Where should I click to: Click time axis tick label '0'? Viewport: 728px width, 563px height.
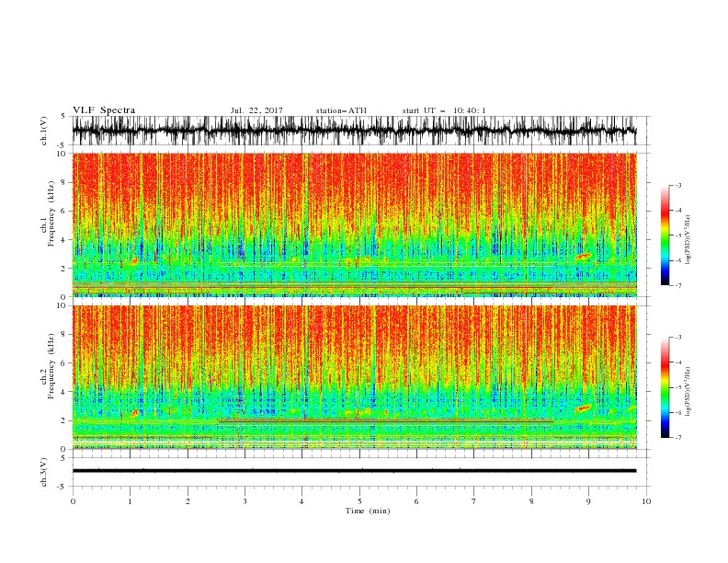point(73,501)
